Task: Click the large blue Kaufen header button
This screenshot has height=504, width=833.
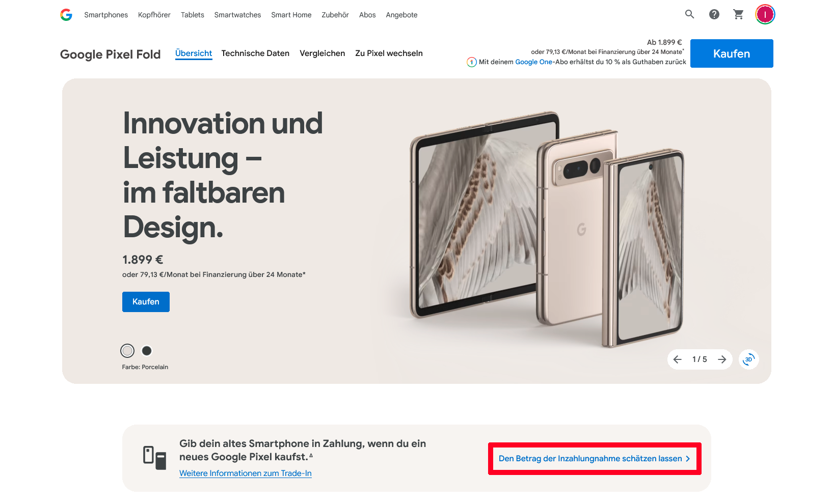Action: point(732,53)
